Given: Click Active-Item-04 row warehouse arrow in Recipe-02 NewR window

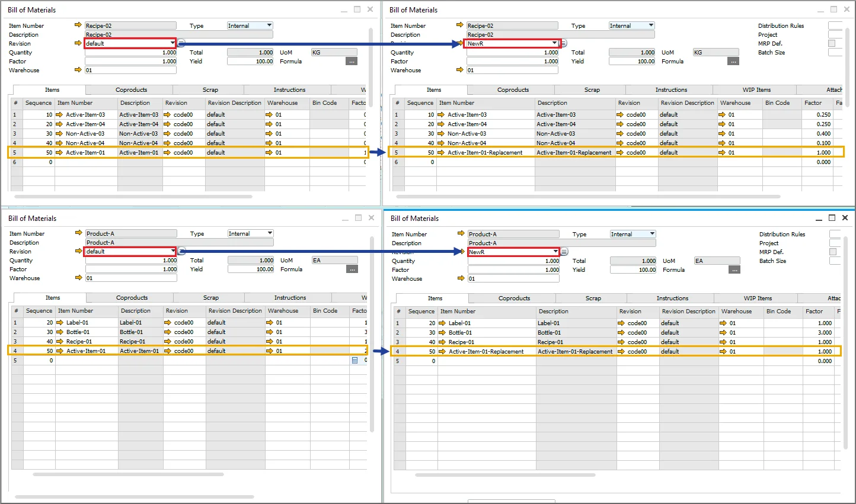Looking at the screenshot, I should tap(722, 124).
